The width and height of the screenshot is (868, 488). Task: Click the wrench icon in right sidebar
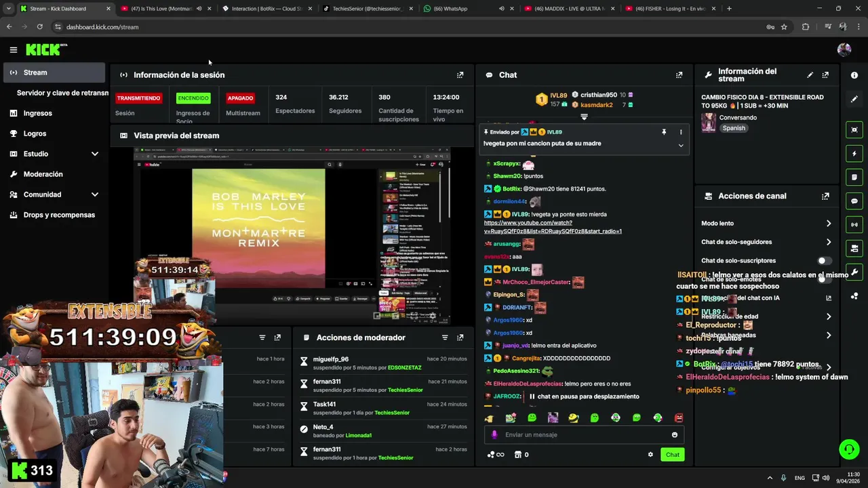854,272
